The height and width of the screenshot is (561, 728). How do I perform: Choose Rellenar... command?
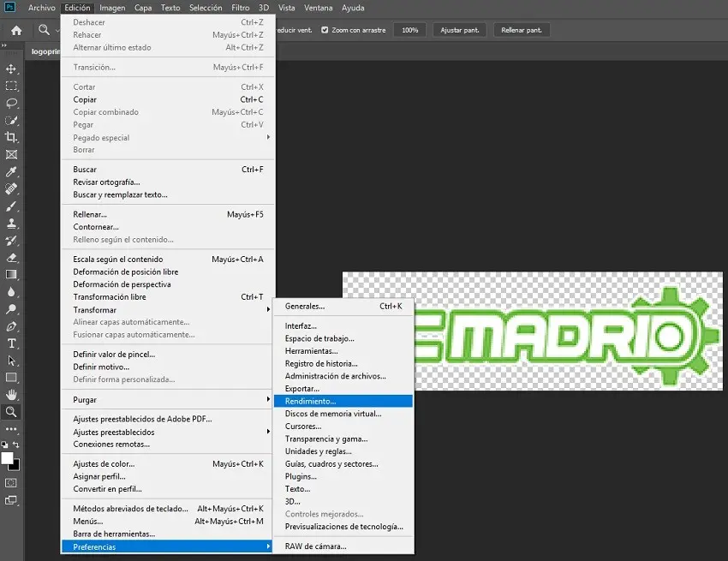pyautogui.click(x=167, y=215)
